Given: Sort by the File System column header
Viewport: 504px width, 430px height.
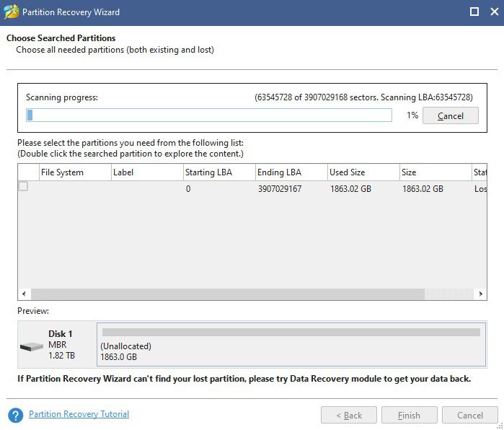Looking at the screenshot, I should point(62,172).
